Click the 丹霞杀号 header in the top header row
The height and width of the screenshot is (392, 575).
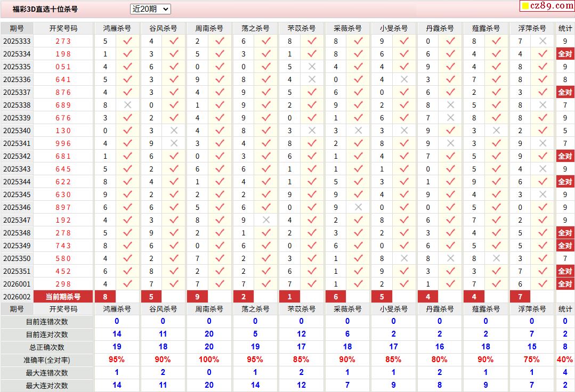(440, 29)
